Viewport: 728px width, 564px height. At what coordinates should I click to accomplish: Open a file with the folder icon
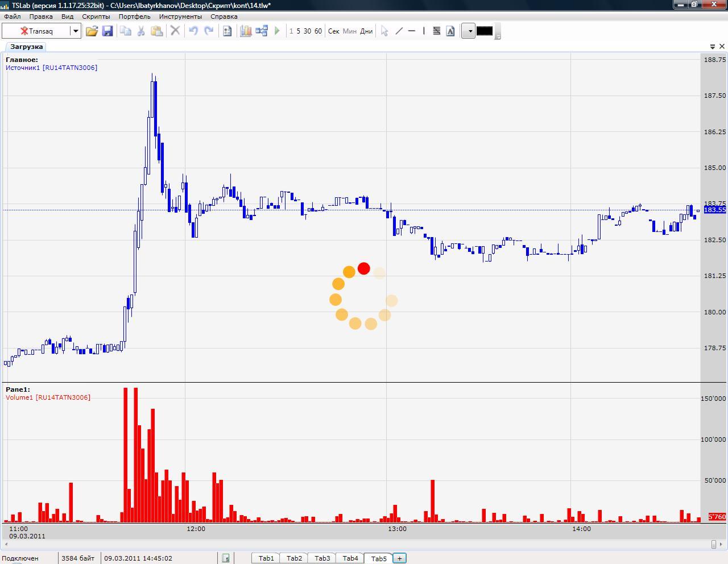[92, 31]
